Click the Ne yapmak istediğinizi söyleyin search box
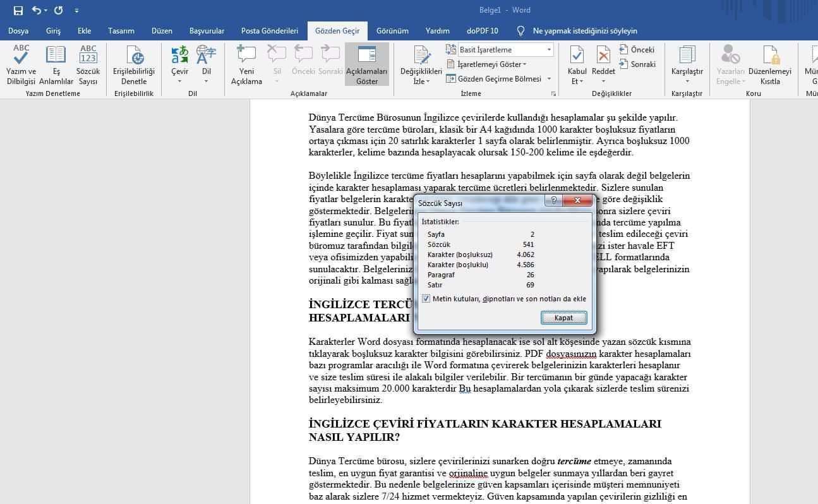 coord(584,30)
